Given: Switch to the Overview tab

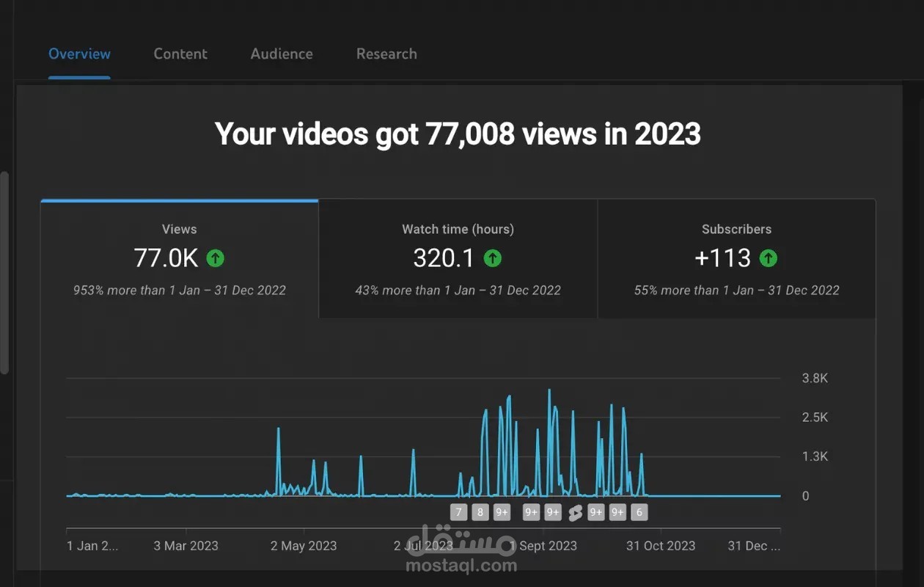Looking at the screenshot, I should [x=79, y=54].
